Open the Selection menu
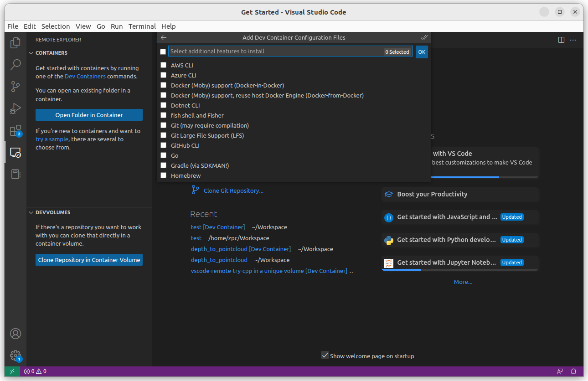This screenshot has height=381, width=588. [56, 26]
